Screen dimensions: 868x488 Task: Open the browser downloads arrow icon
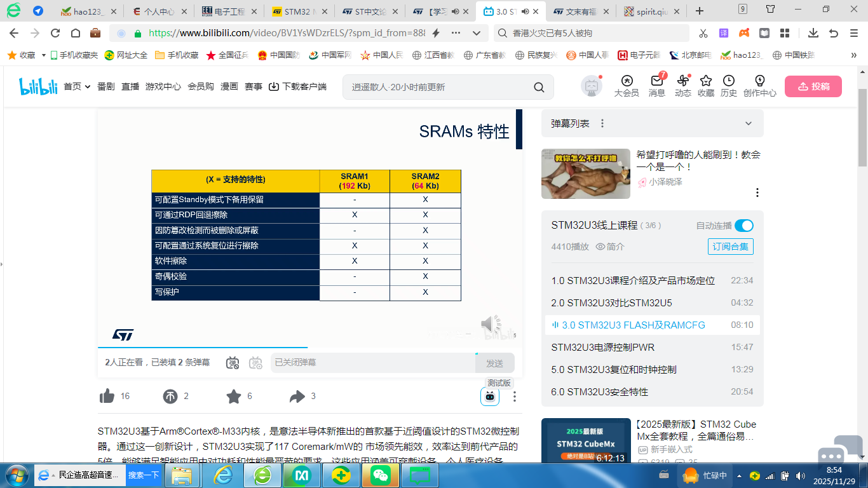point(813,33)
